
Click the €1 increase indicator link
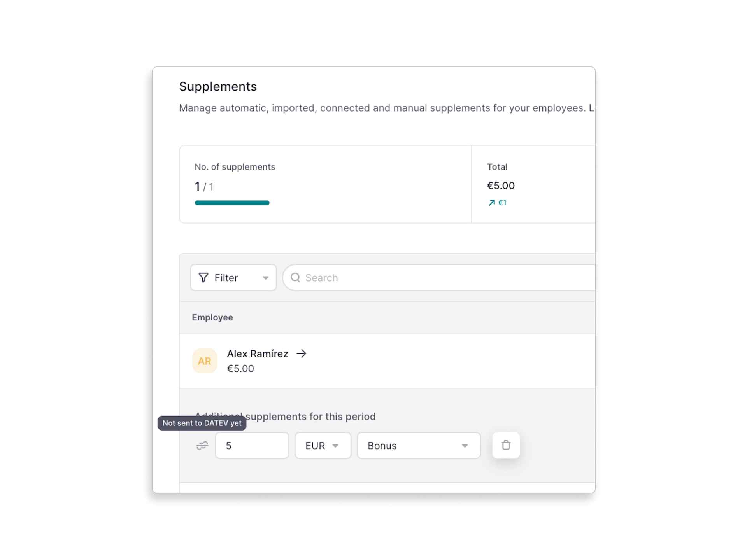pos(502,203)
